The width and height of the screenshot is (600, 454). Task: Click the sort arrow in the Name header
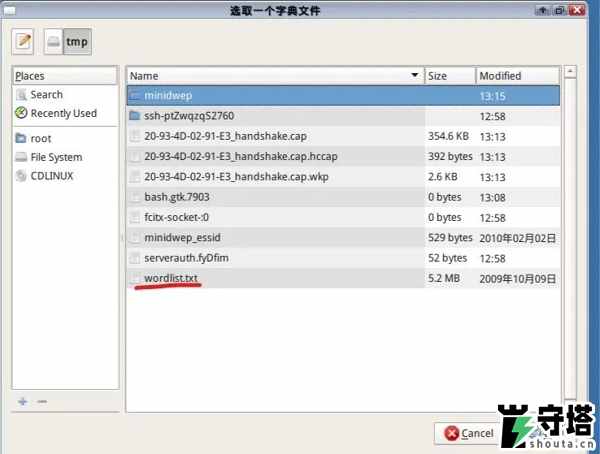coord(414,75)
